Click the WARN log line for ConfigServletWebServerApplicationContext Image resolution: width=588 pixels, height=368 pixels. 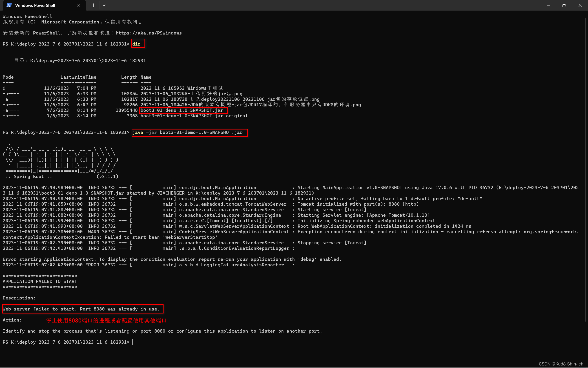(x=291, y=235)
